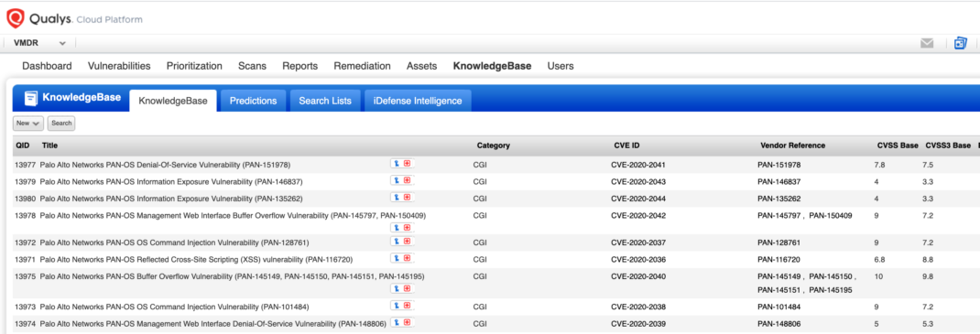Click red patch icon for QID 13979
The height and width of the screenshot is (334, 980).
point(407,180)
